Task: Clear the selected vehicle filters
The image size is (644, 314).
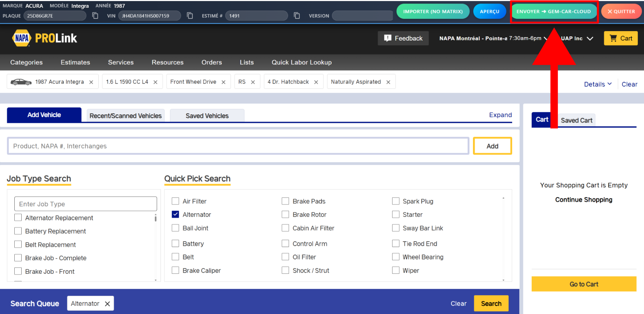Action: pos(629,84)
